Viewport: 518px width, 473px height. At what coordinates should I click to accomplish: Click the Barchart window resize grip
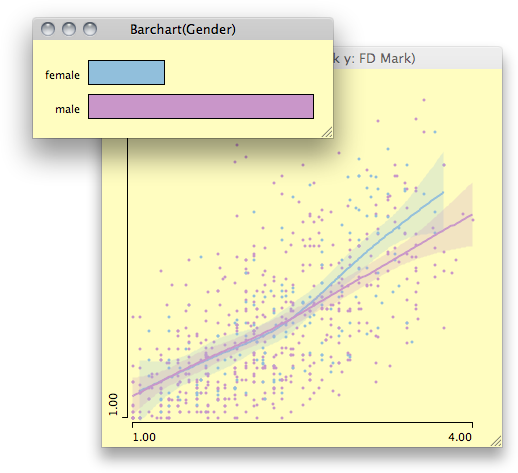tap(327, 132)
